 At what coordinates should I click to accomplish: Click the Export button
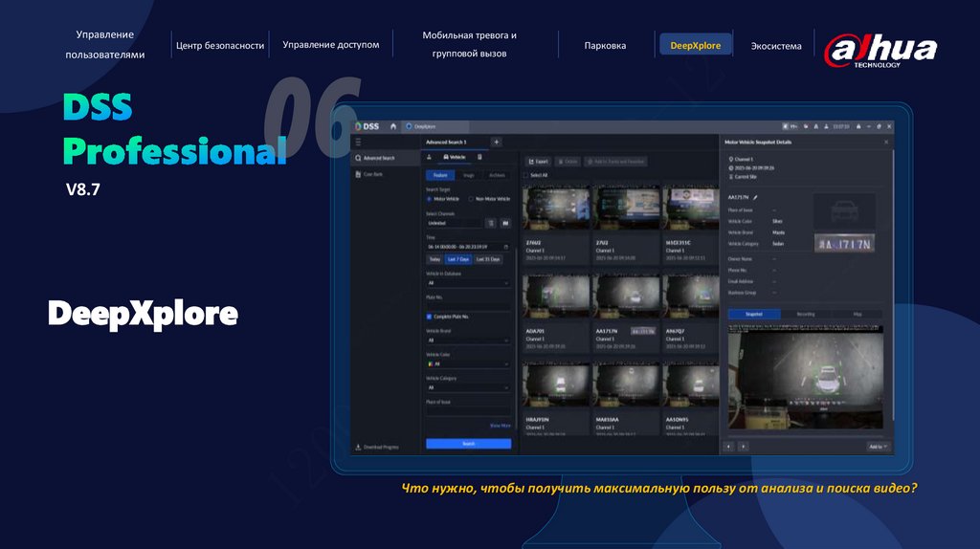coord(538,162)
